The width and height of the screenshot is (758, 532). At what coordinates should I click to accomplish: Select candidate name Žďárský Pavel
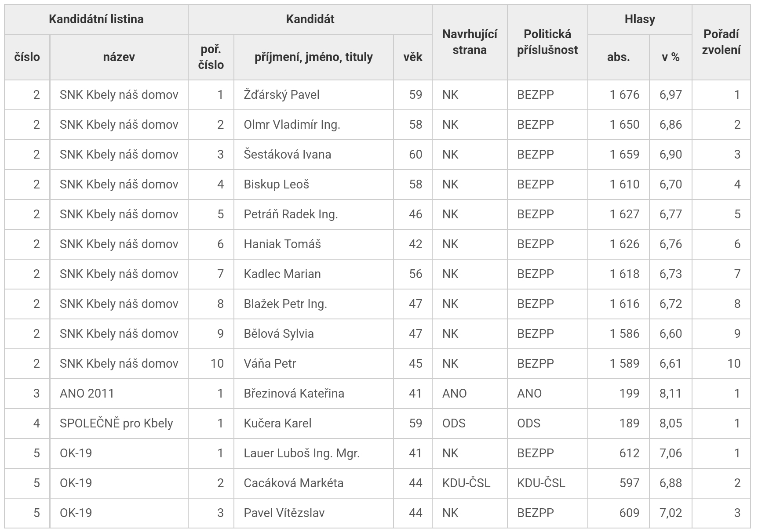point(281,95)
